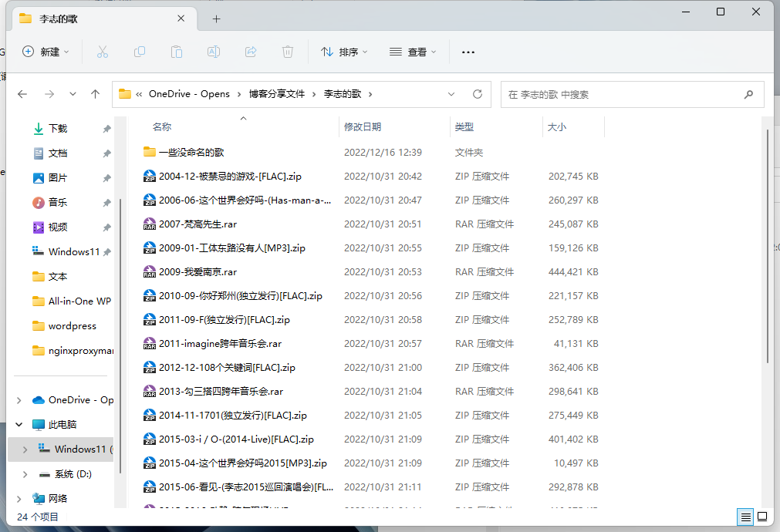
Task: Select the Cut (scissors) icon on the toolbar
Action: (102, 52)
